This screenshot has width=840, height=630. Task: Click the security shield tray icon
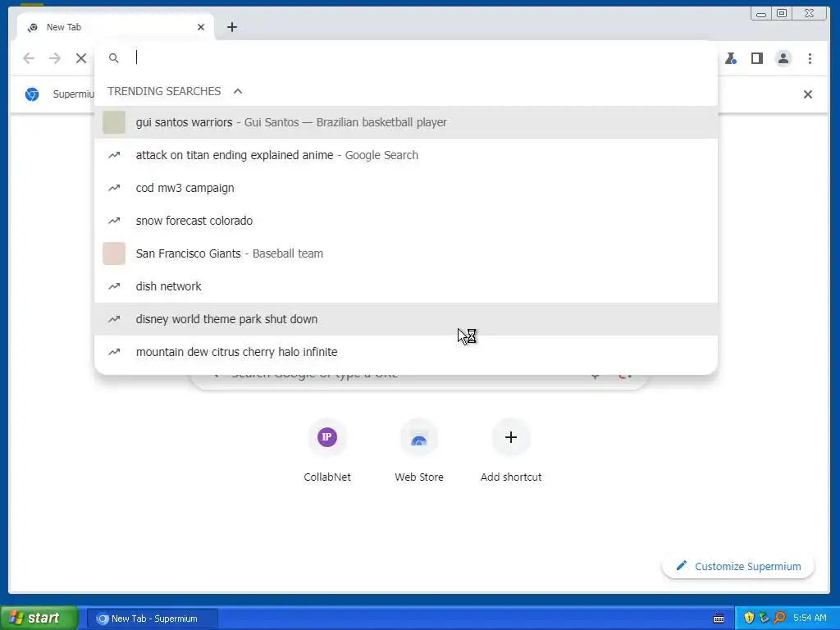[749, 619]
